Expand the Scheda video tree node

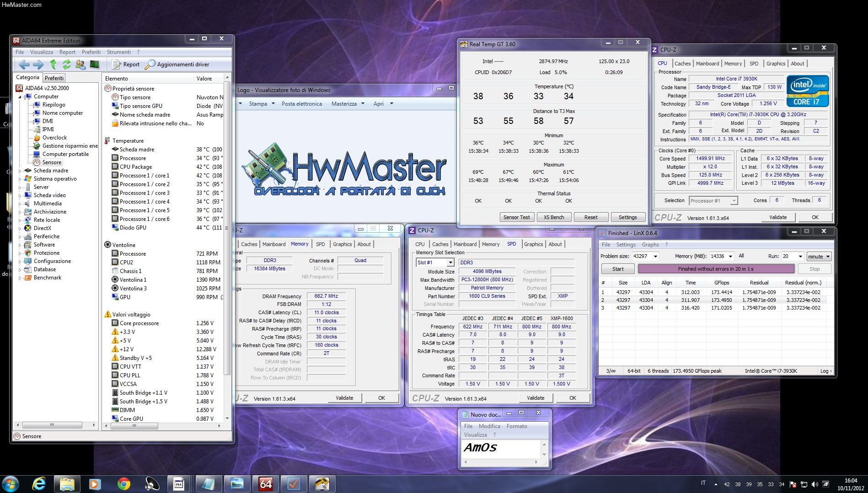(20, 196)
